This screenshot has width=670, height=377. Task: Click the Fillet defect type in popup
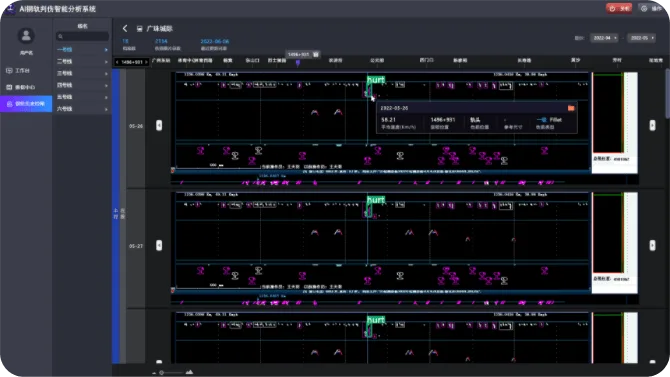555,120
